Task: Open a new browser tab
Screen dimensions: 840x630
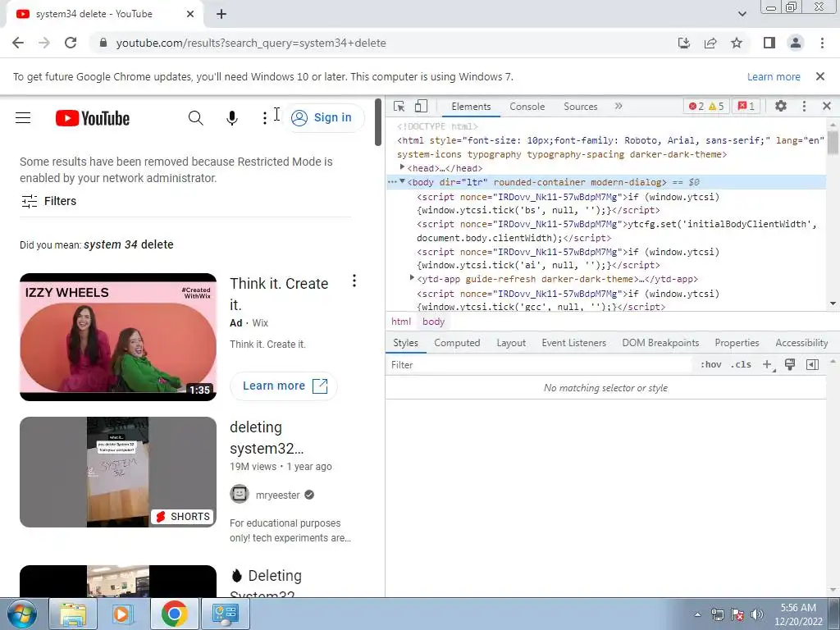Action: coord(221,14)
